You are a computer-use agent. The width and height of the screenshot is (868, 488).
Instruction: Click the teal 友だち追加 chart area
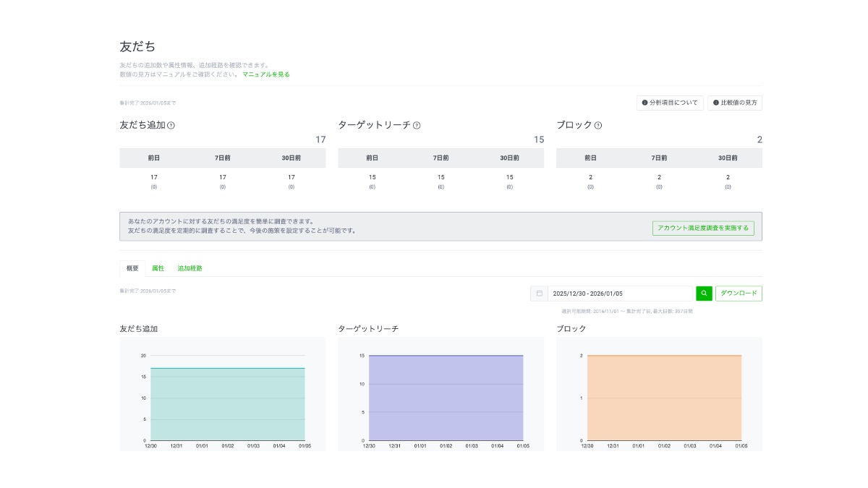point(228,405)
